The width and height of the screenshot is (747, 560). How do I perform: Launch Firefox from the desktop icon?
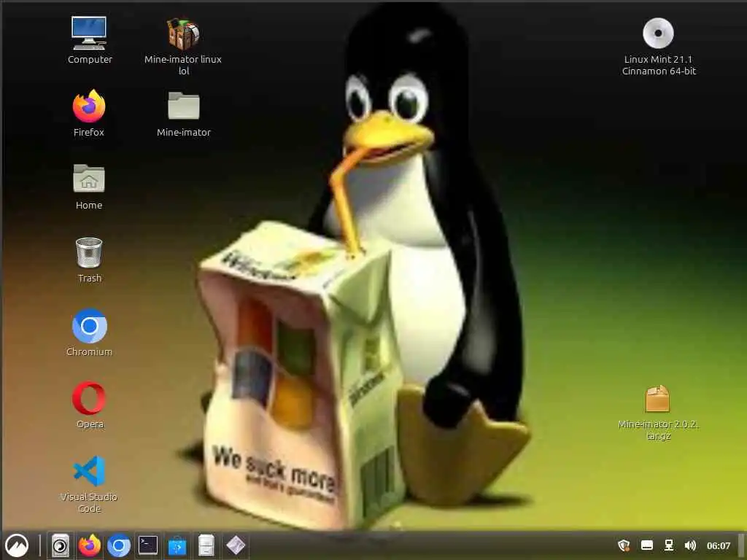89,106
